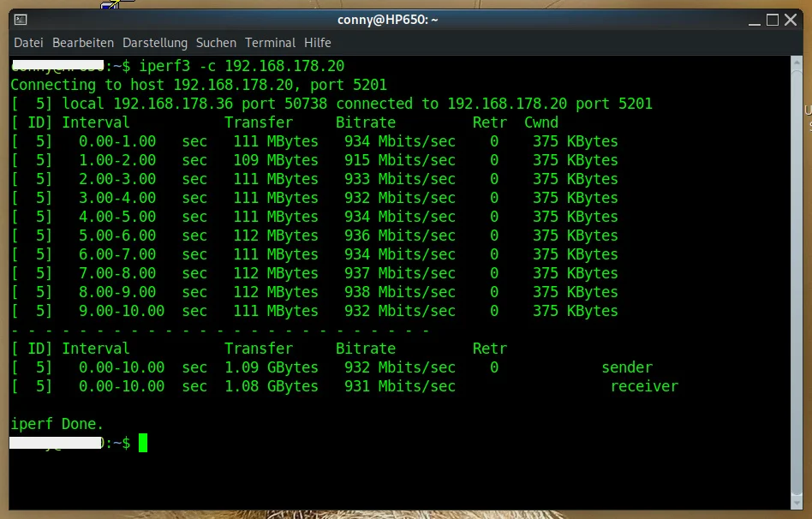This screenshot has width=812, height=519.
Task: Click the green cursor at the prompt
Action: pyautogui.click(x=143, y=443)
